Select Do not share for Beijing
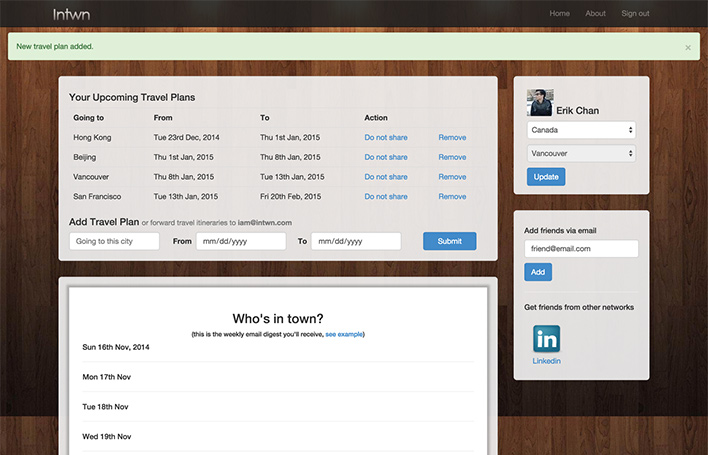The width and height of the screenshot is (708, 455). pos(385,157)
